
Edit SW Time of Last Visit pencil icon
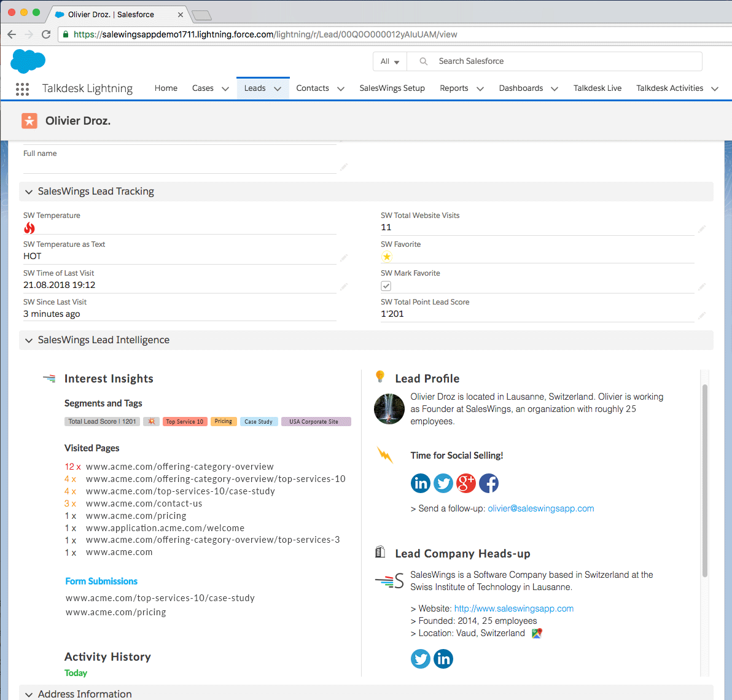(344, 287)
